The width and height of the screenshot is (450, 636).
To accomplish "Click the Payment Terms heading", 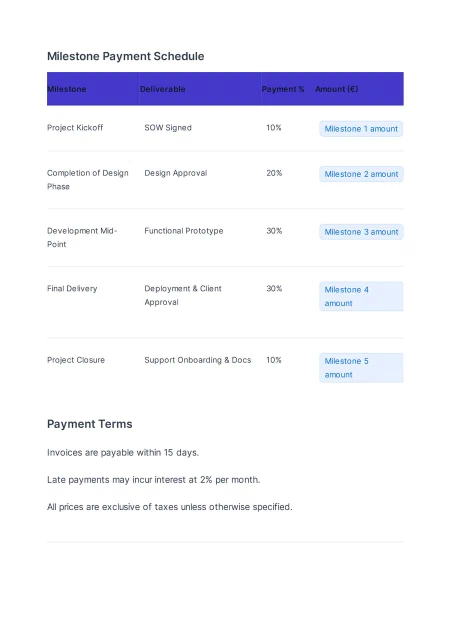I will 90,424.
